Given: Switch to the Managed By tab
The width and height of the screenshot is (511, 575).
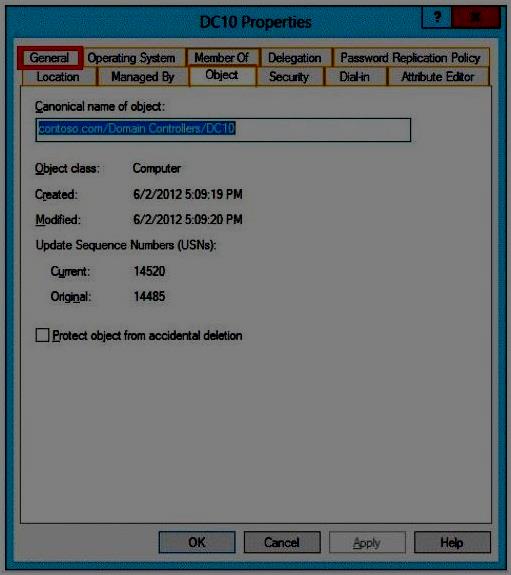Looking at the screenshot, I should (x=143, y=77).
